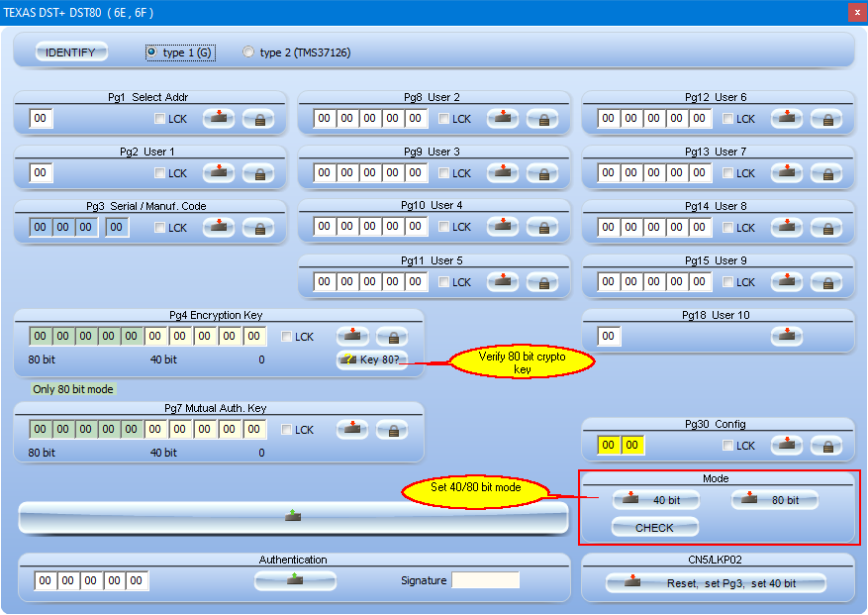This screenshot has width=868, height=615.
Task: Lock the Pg30 Config page
Action: pos(827,446)
